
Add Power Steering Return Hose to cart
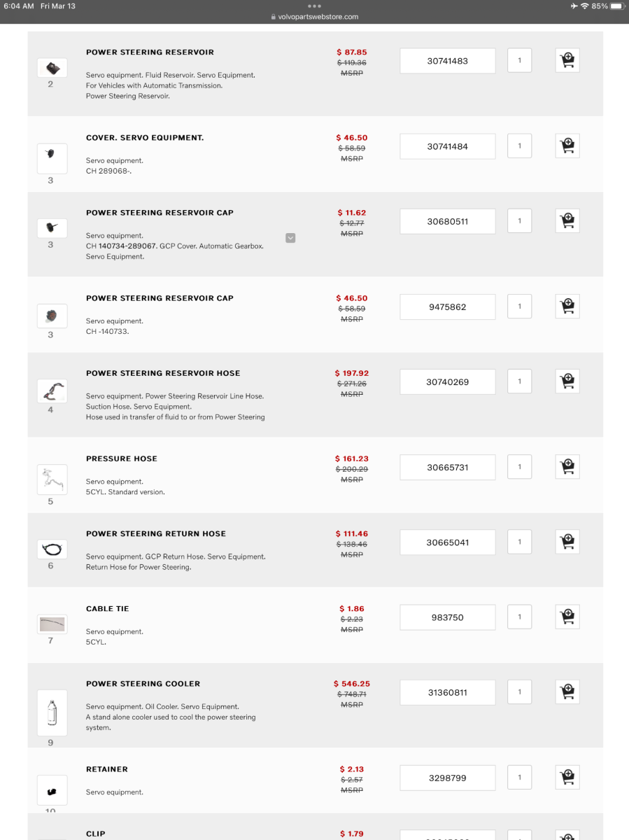[x=567, y=542]
